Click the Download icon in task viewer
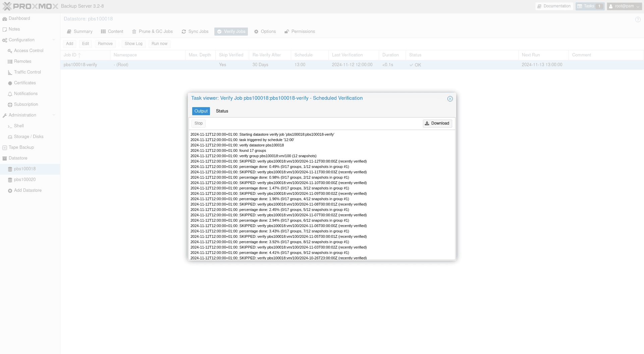 (427, 123)
